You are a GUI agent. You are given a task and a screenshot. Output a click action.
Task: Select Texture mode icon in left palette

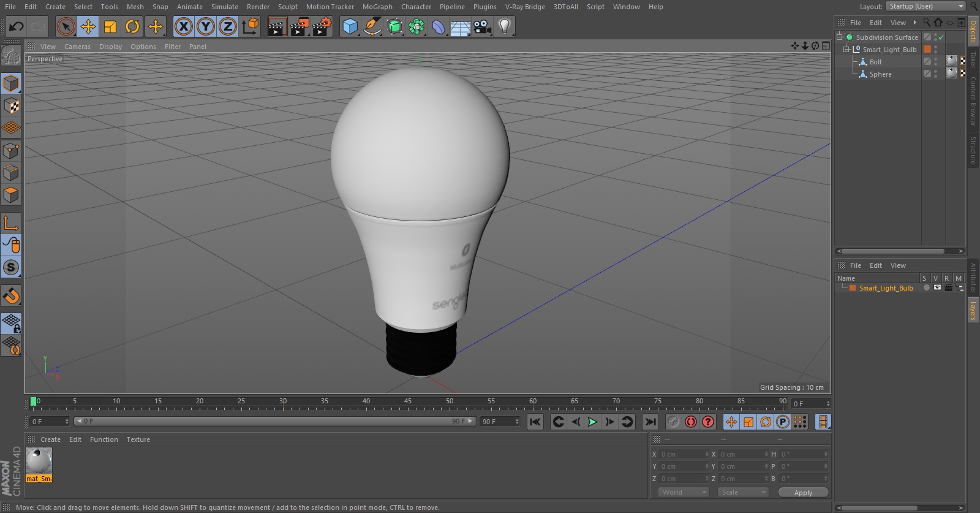[11, 105]
